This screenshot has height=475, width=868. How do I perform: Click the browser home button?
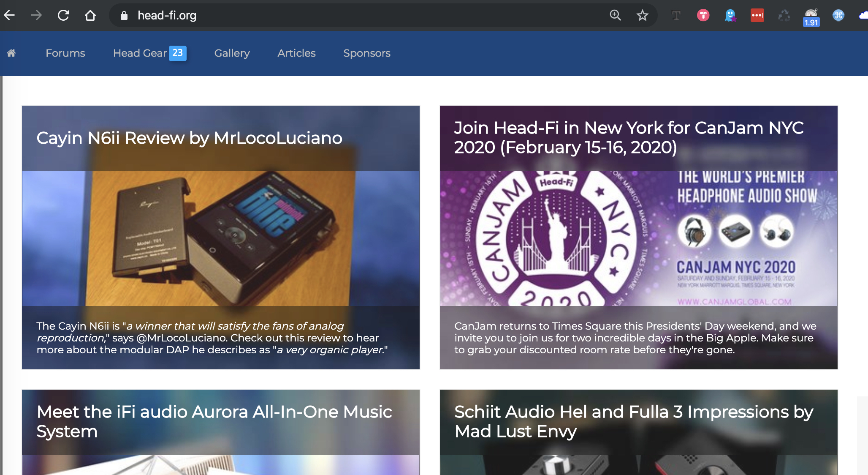click(90, 16)
